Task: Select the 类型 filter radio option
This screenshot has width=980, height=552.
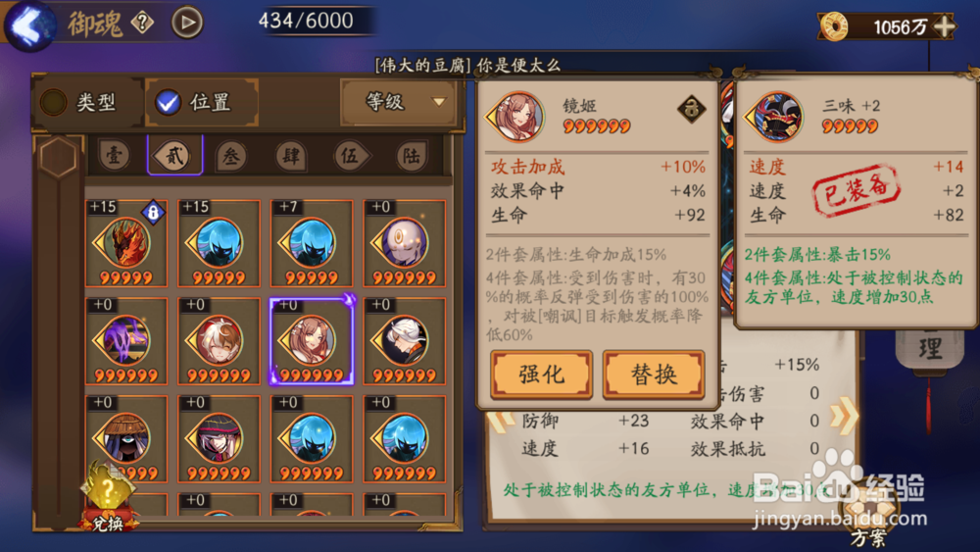Action: tap(80, 102)
